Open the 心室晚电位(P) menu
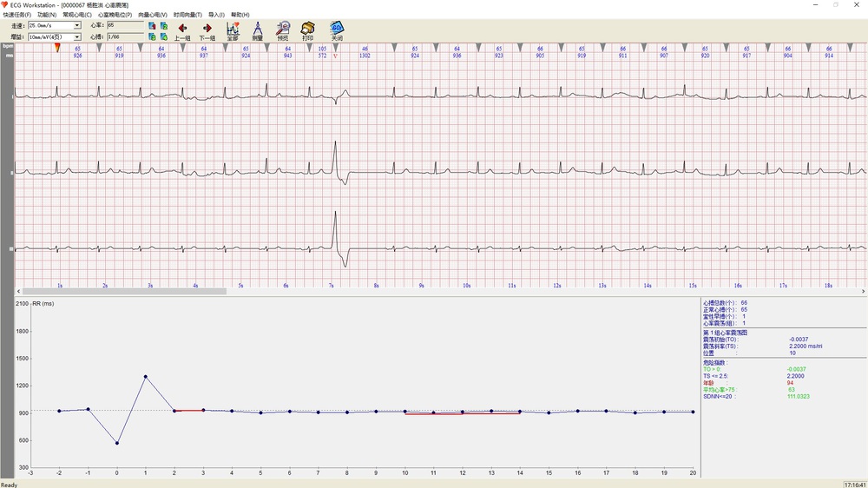 (115, 15)
